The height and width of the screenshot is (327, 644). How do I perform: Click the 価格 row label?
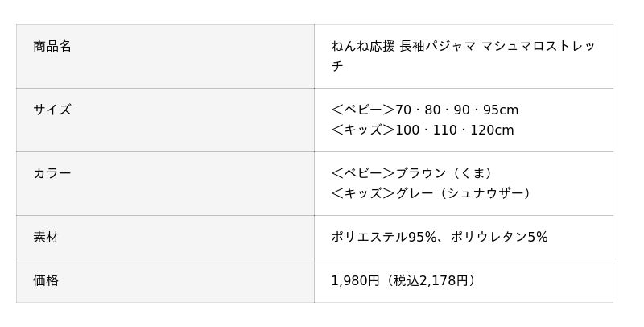(x=46, y=281)
